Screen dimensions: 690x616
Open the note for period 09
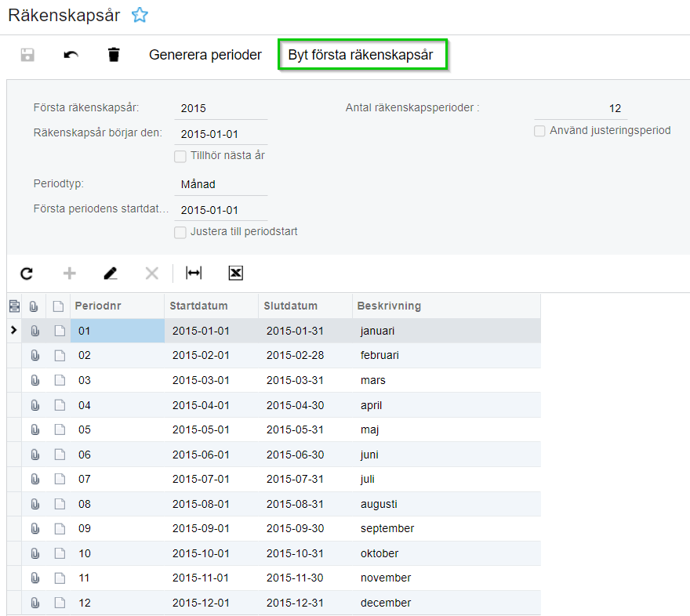click(60, 528)
